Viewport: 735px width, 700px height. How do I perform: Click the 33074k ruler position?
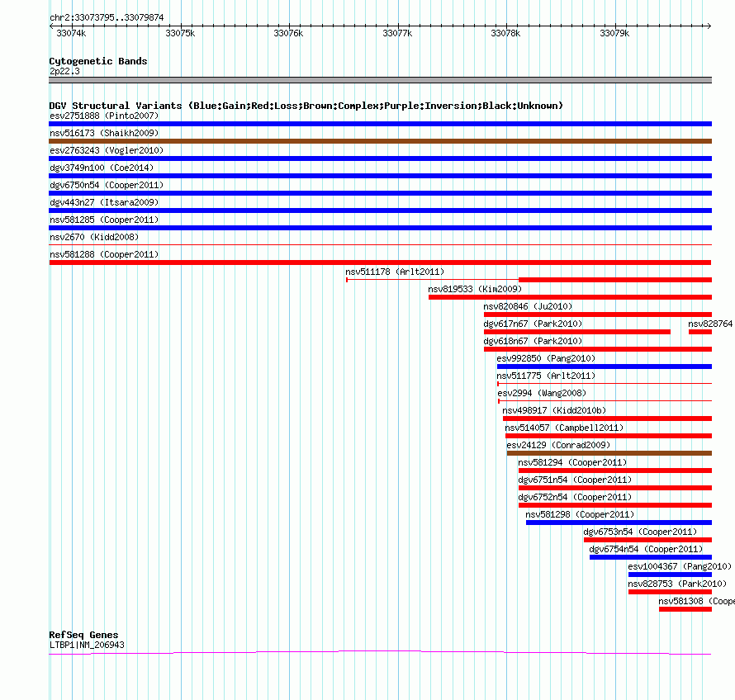point(71,33)
